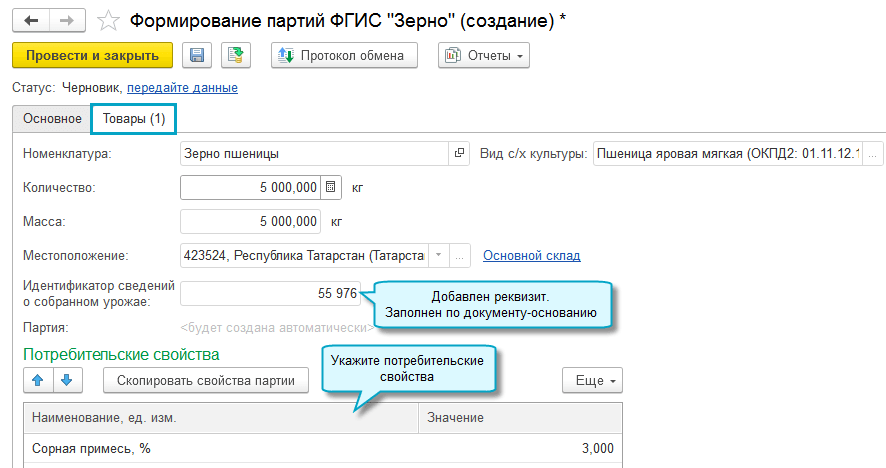Click the Масса input field

point(250,221)
